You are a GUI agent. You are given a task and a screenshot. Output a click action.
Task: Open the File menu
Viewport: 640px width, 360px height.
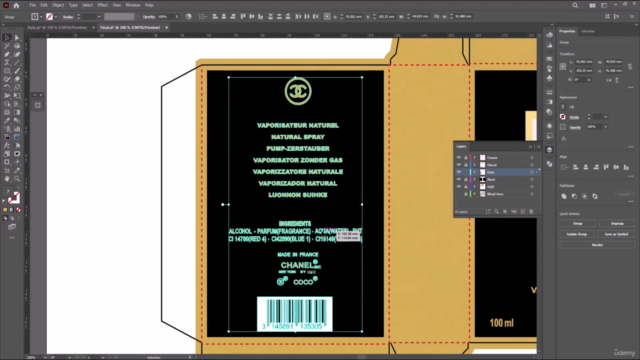32,5
